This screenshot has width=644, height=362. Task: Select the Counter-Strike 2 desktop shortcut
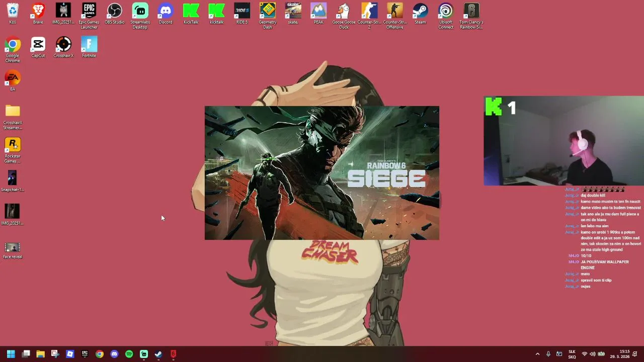pos(369,16)
